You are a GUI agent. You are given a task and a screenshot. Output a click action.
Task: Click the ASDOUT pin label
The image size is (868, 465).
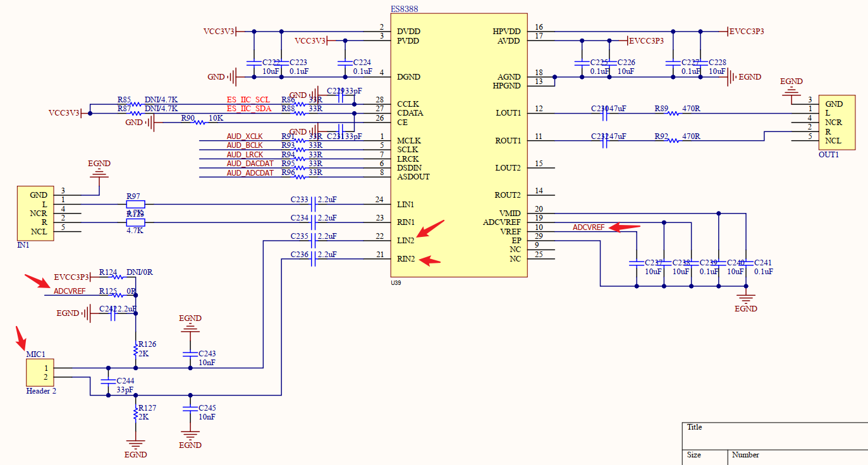click(413, 177)
